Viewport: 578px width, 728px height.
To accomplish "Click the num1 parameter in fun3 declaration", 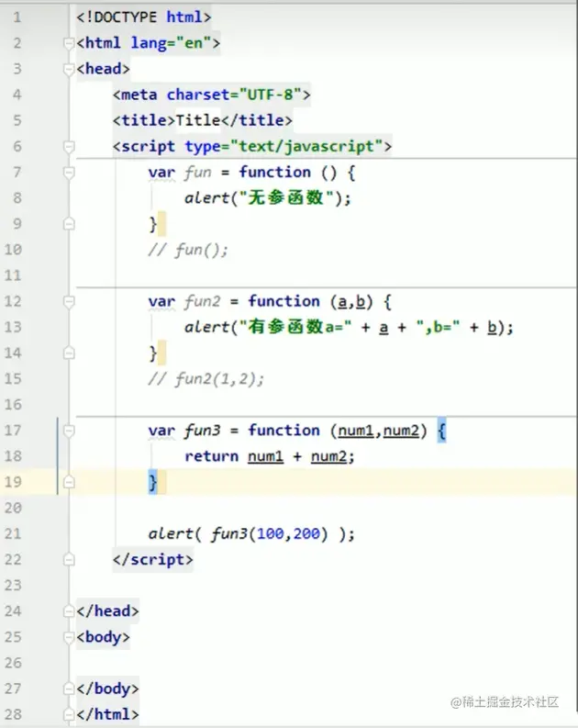I will point(356,431).
